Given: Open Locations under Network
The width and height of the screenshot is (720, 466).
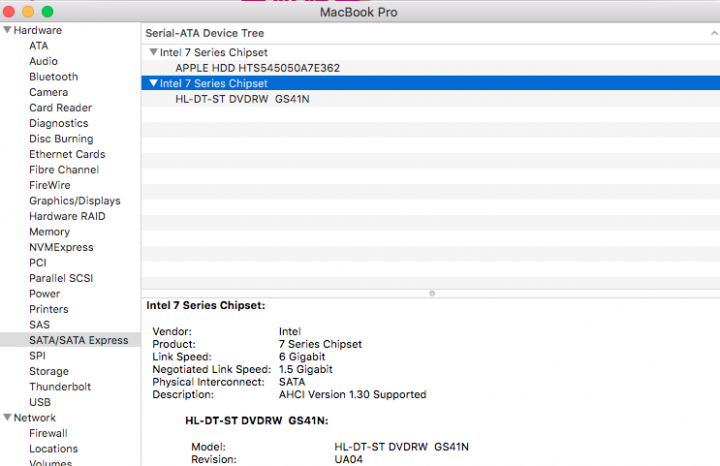Looking at the screenshot, I should [x=53, y=449].
